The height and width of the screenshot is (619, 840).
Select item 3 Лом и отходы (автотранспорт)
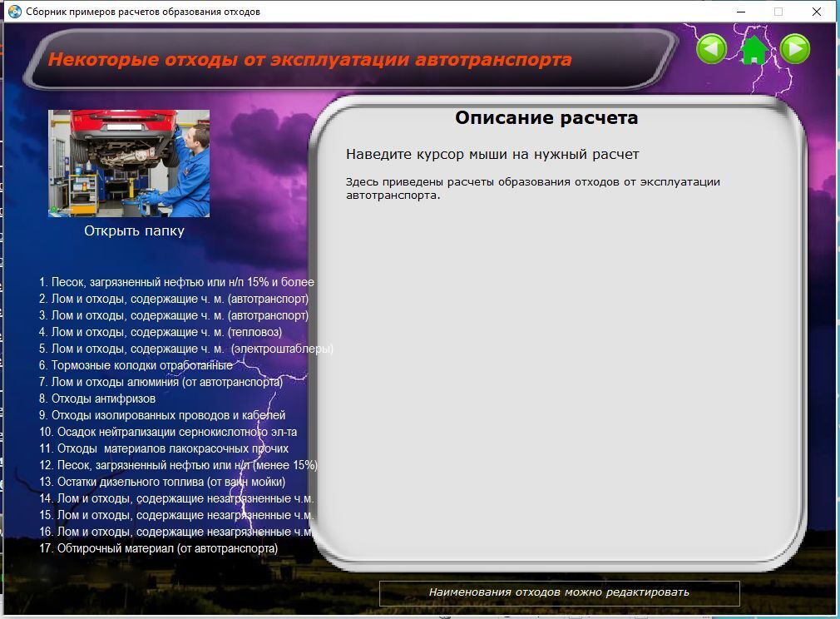pos(174,315)
